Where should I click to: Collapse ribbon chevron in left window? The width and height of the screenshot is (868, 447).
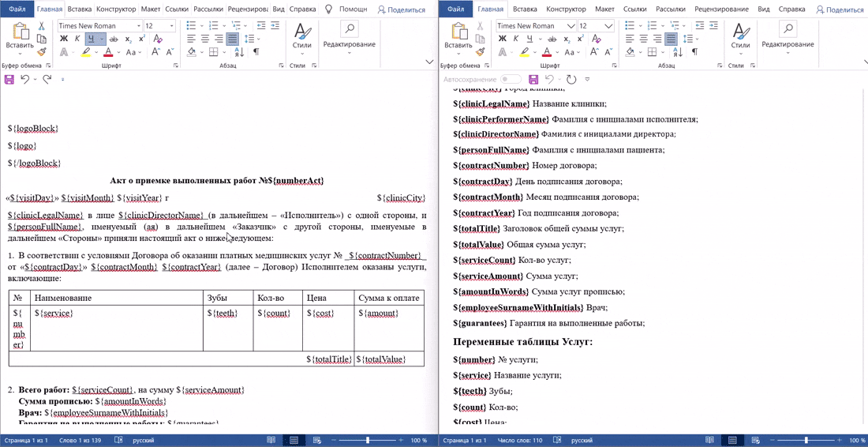click(429, 62)
